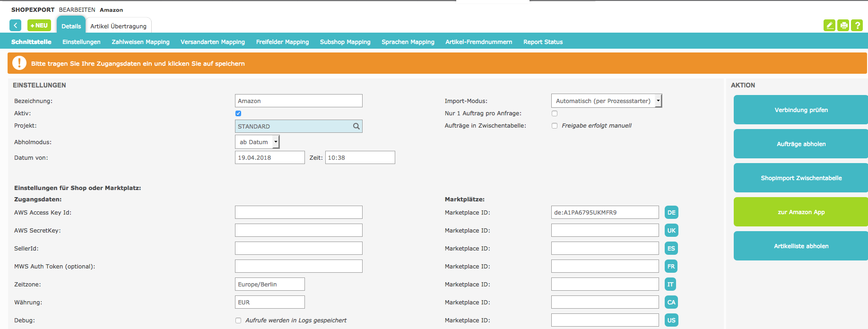Switch to Artikel Übertragung tab
868x329 pixels.
tap(118, 26)
